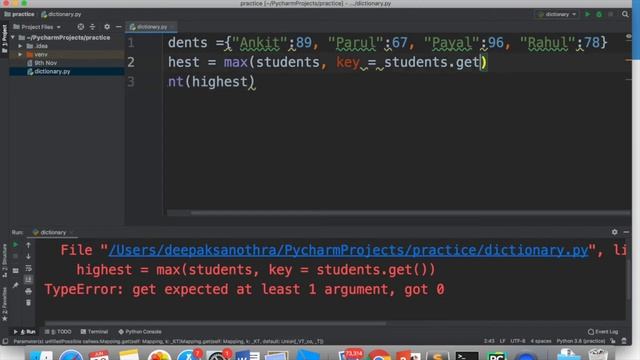Image resolution: width=640 pixels, height=360 pixels.
Task: Open the Terminal tool window tab
Action: pyautogui.click(x=94, y=332)
